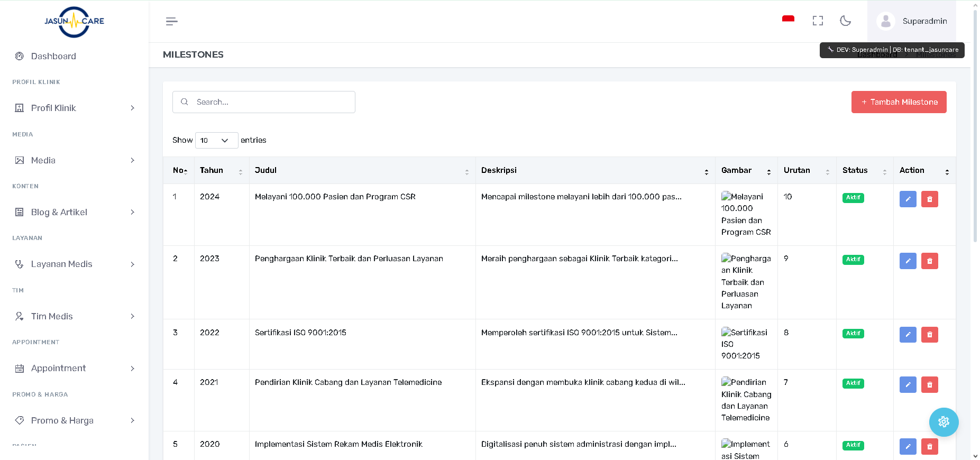Edit the Sertifikasi ISO 9001:2015 milestone
980x460 pixels.
tap(908, 335)
